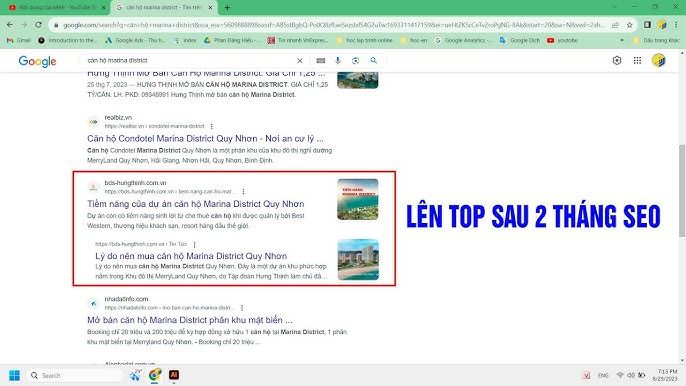686x386 pixels.
Task: Close the Google search tab
Action: pyautogui.click(x=210, y=7)
